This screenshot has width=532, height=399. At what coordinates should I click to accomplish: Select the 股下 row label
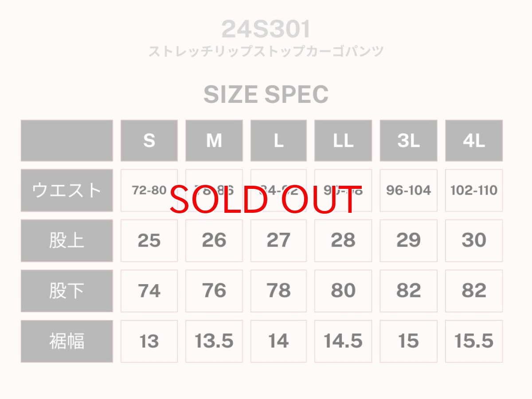click(66, 291)
